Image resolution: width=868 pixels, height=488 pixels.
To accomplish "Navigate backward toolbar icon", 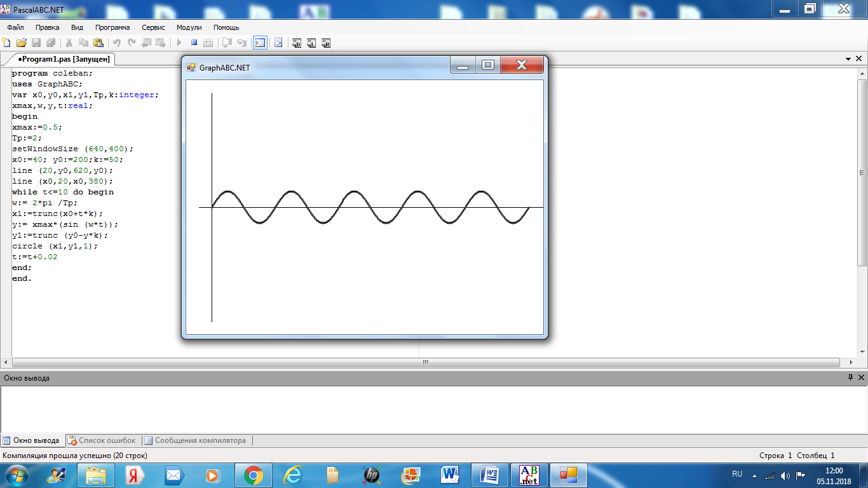I will tap(146, 43).
